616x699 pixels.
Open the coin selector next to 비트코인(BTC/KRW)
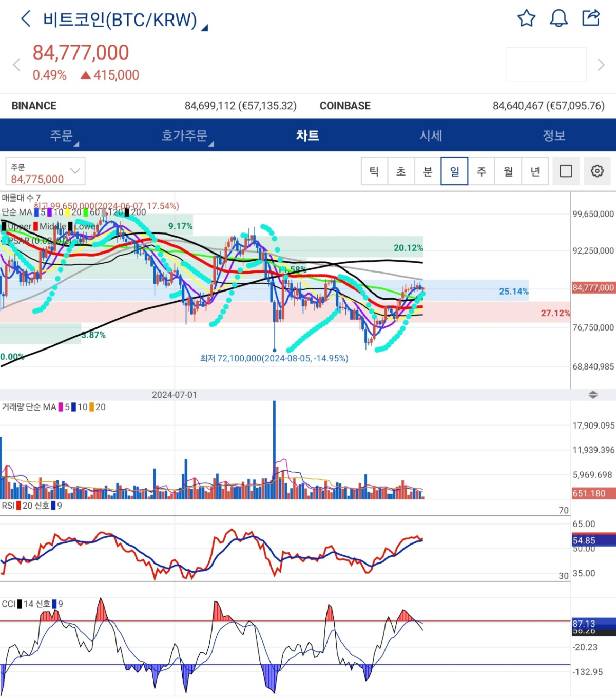204,27
